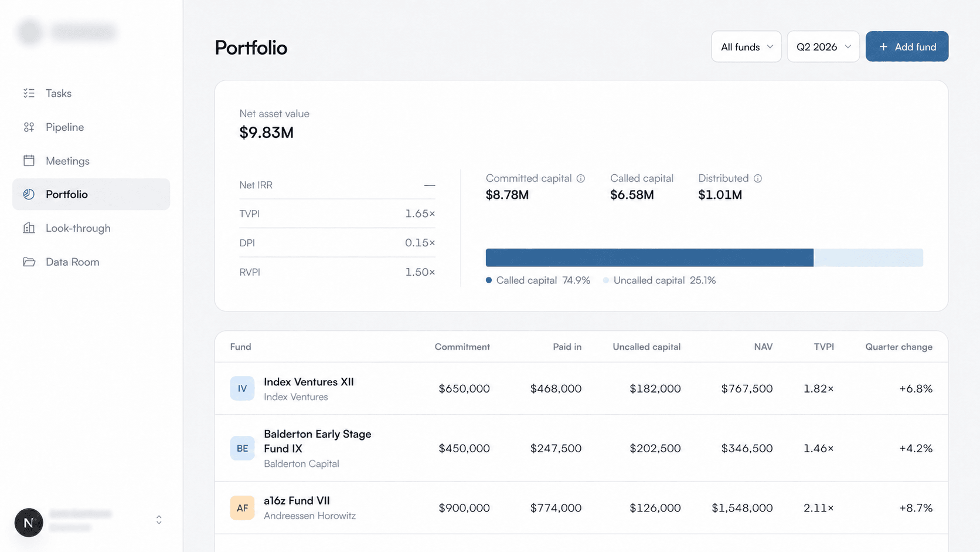980x552 pixels.
Task: Open the a16z Fund VII row
Action: click(581, 508)
